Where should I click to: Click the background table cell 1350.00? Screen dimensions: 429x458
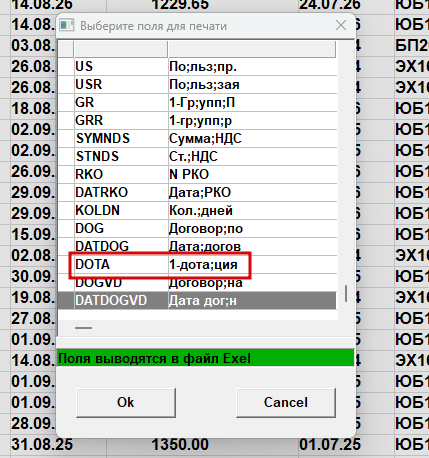180,445
